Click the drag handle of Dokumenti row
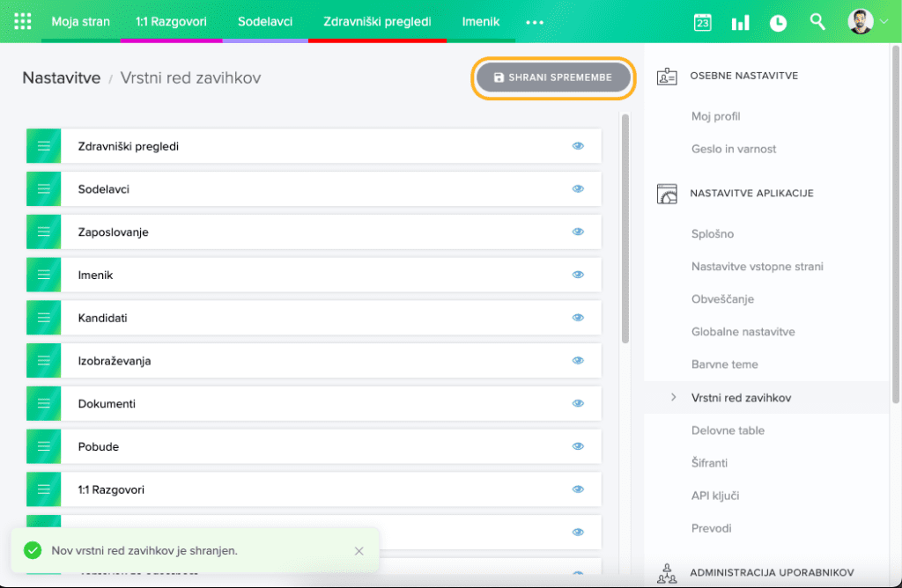Image resolution: width=902 pixels, height=588 pixels. pyautogui.click(x=44, y=403)
